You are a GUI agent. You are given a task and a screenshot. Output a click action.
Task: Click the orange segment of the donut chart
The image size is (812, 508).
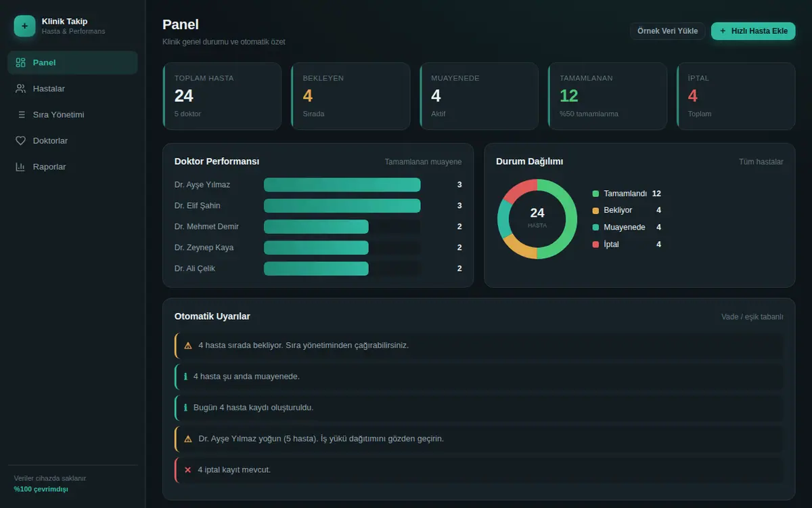pyautogui.click(x=519, y=249)
